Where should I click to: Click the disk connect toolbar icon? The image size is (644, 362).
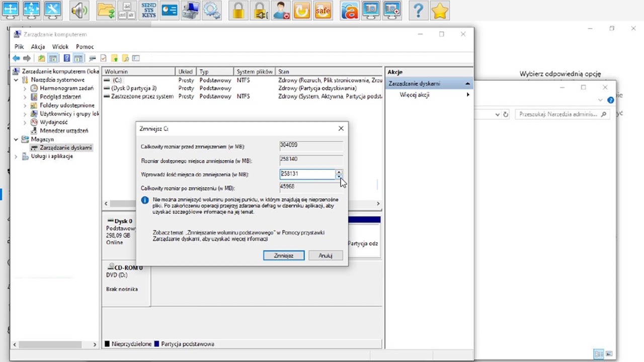pos(92,58)
